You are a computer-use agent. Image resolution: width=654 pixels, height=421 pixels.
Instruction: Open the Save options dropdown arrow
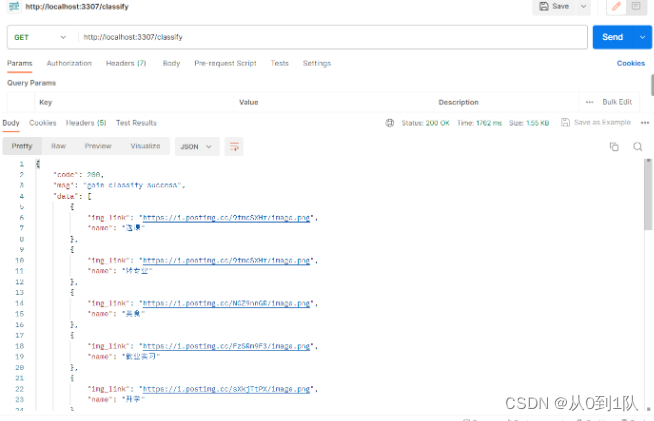[584, 6]
